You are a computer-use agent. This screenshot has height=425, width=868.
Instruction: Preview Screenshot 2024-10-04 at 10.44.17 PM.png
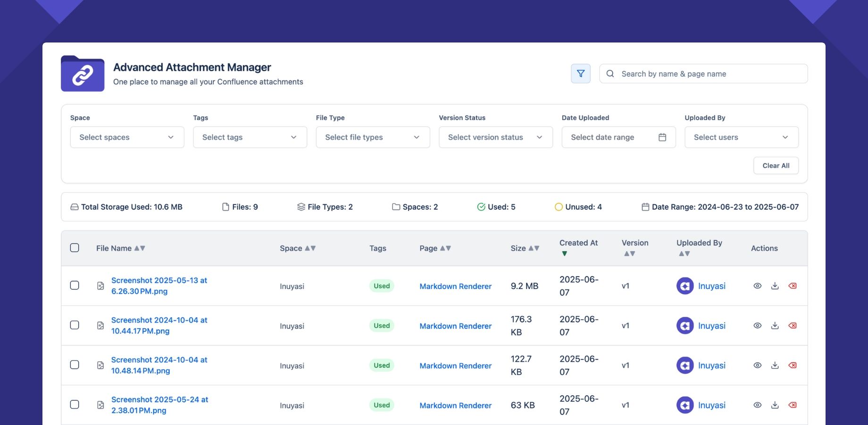click(758, 325)
